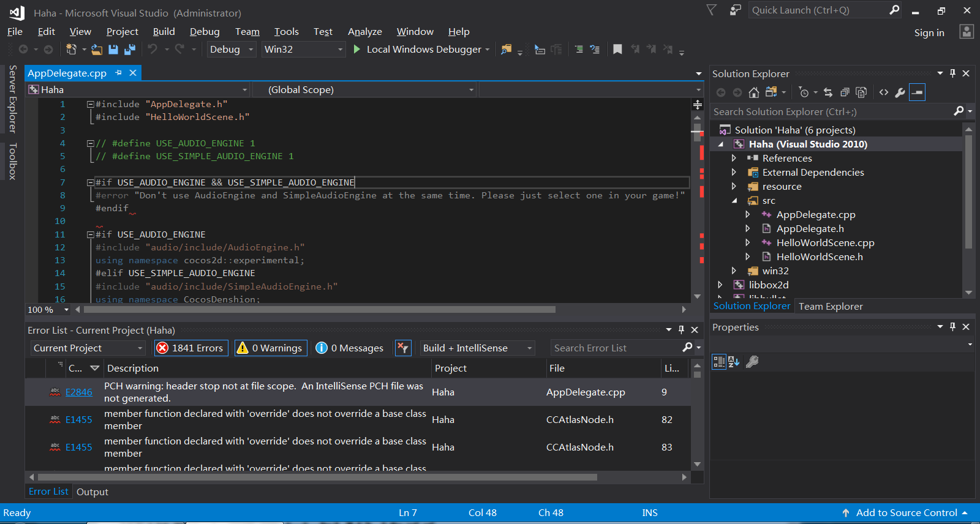Image resolution: width=980 pixels, height=524 pixels.
Task: Open the E2846 error code link
Action: pyautogui.click(x=79, y=392)
